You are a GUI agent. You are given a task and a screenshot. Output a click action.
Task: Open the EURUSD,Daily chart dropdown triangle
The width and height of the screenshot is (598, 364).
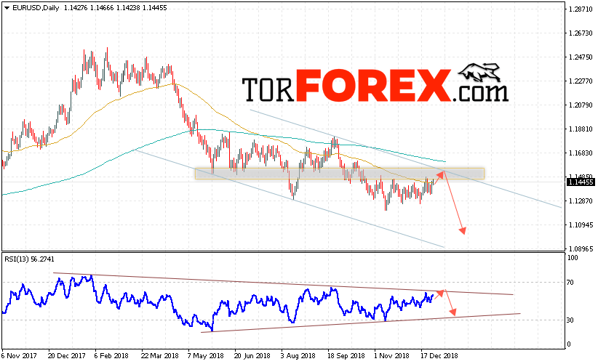7,8
